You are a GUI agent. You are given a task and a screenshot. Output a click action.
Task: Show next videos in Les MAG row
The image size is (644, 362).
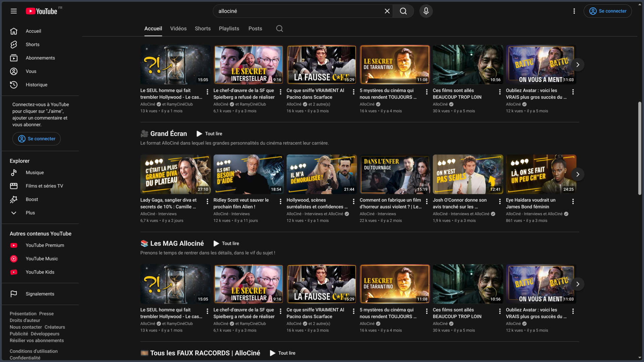(578, 284)
